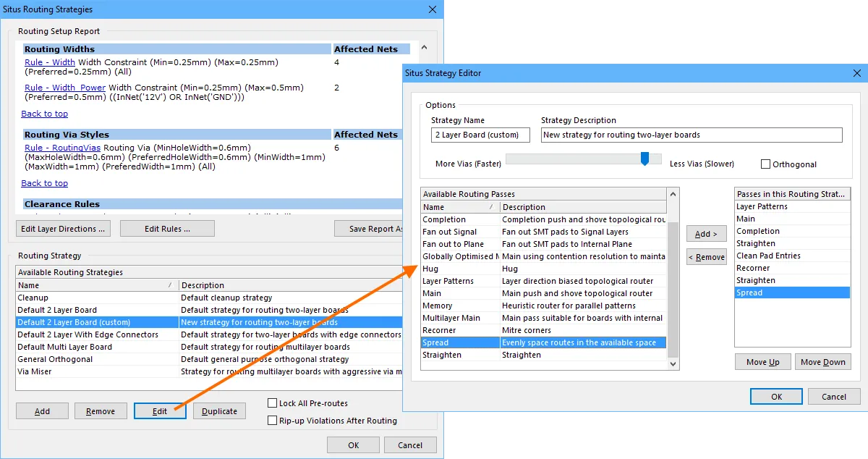Select Via Miser strategy
This screenshot has width=868, height=459.
click(x=209, y=371)
